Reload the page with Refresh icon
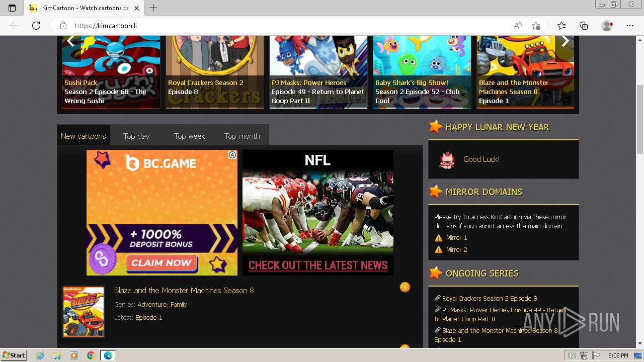This screenshot has height=362, width=644. (36, 26)
